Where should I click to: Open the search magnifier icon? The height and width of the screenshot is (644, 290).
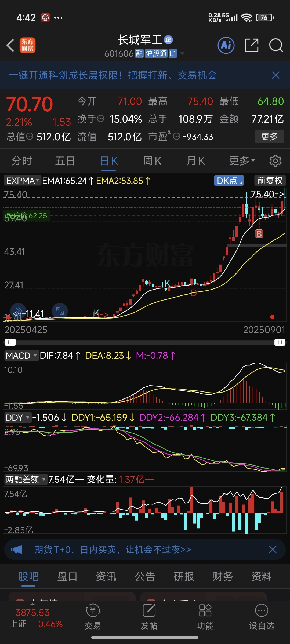tap(276, 45)
